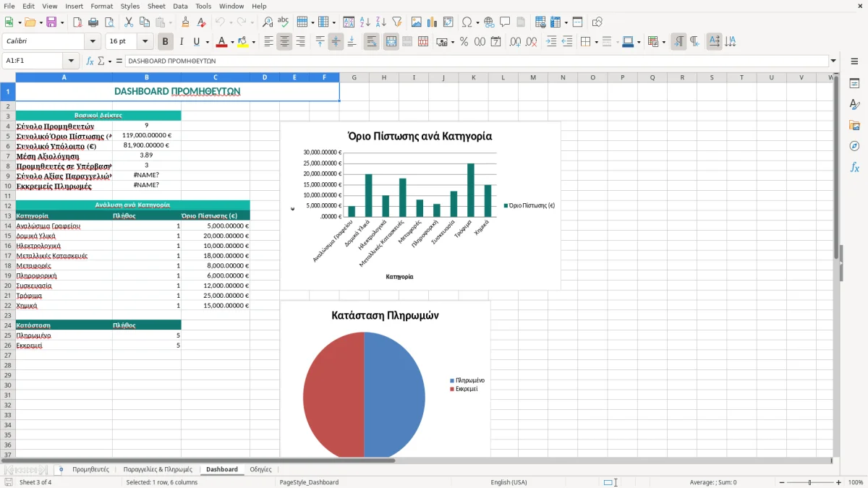Open Conditional Formatting dropdown arrow

click(x=663, y=42)
